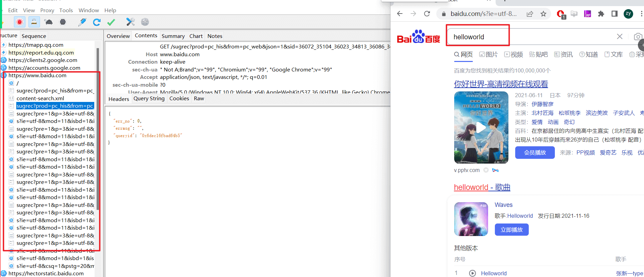Switch to the 文库 results tab
This screenshot has height=277, width=644.
click(613, 55)
